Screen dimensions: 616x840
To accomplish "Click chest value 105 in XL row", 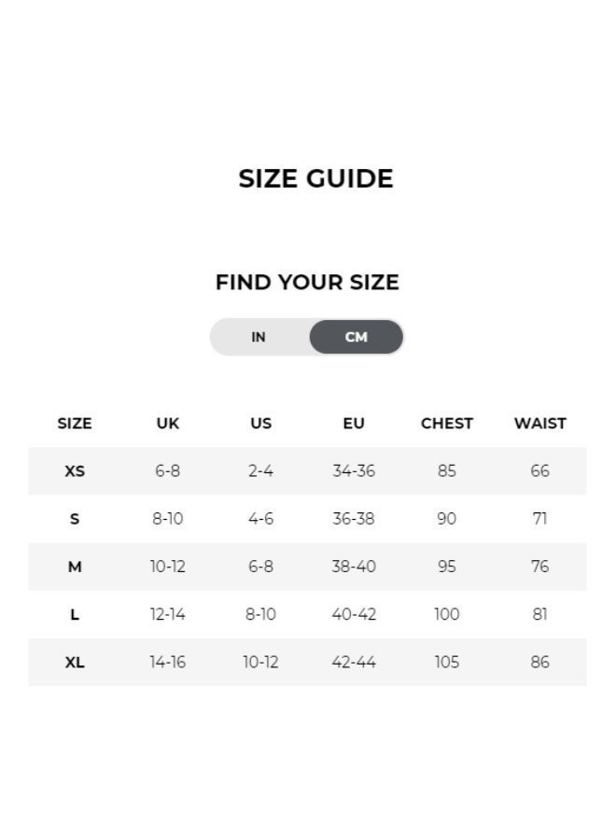I will tap(447, 662).
